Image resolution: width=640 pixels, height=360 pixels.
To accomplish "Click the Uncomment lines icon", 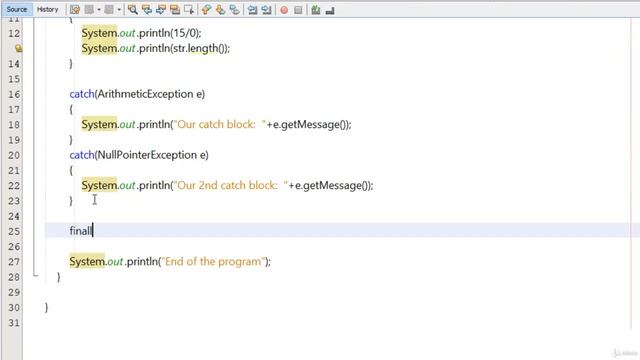I will tap(330, 10).
